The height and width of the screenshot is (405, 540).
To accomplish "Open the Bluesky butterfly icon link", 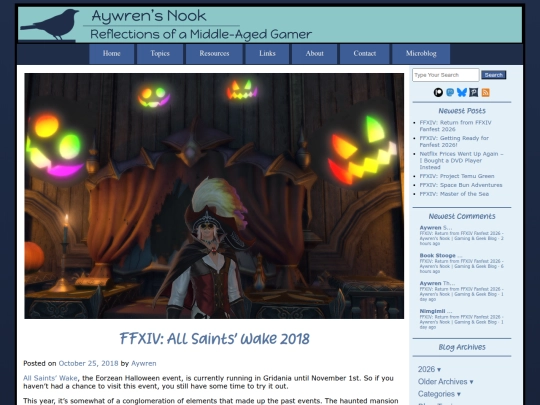I will [x=461, y=92].
